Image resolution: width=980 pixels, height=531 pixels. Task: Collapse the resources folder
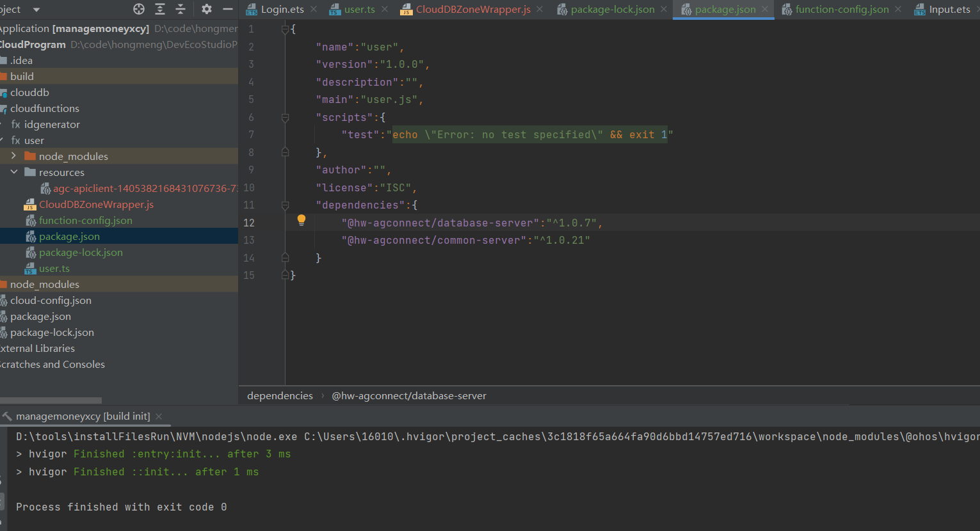click(13, 172)
